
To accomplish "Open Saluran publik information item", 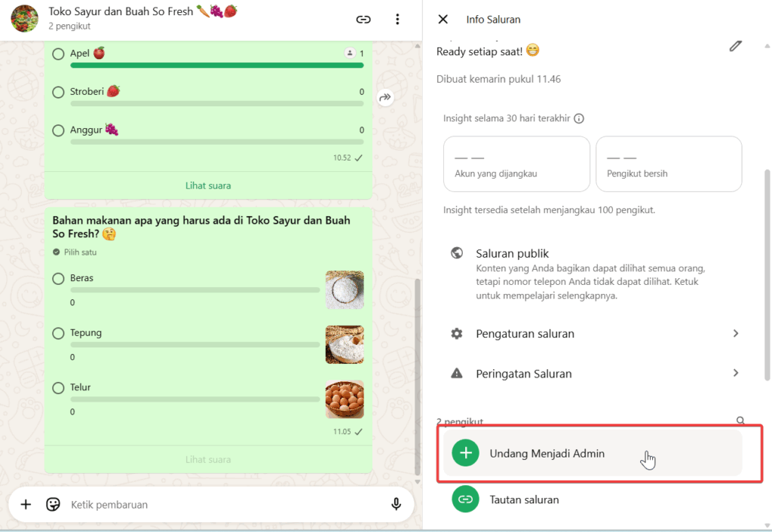I will (x=588, y=274).
